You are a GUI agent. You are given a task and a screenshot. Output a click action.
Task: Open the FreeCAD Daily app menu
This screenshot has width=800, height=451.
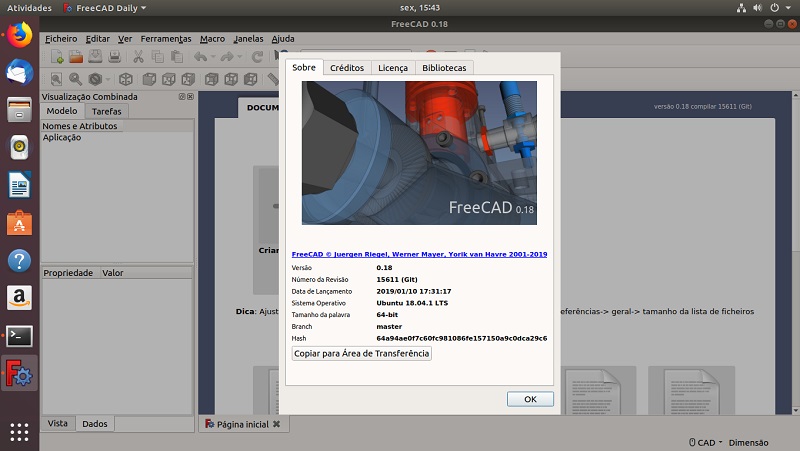coord(105,8)
